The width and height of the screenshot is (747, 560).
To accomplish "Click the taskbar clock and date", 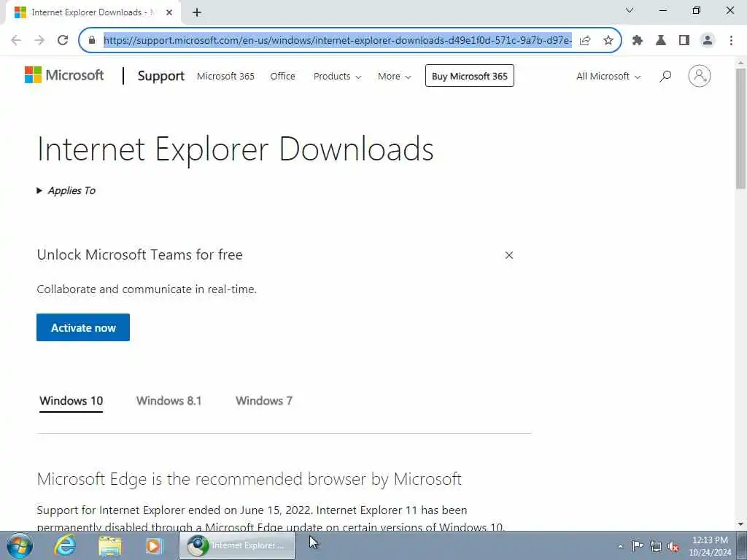I will [710, 545].
